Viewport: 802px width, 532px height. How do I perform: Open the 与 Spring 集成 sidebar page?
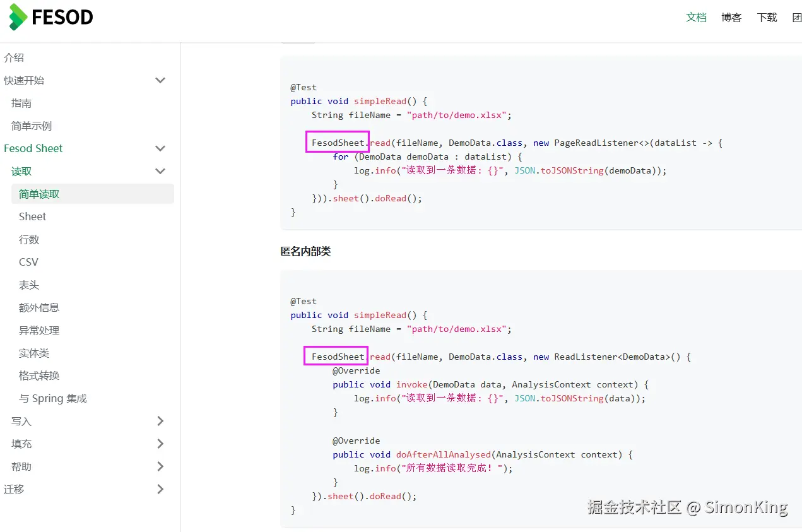(x=53, y=398)
